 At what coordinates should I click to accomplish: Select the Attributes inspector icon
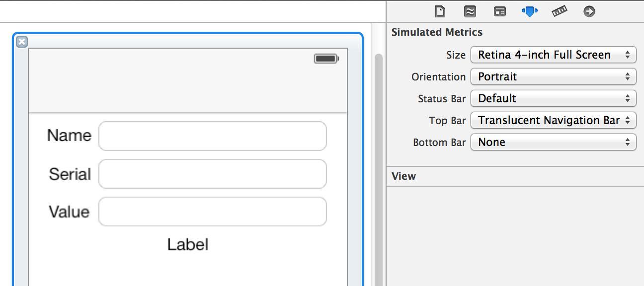529,11
